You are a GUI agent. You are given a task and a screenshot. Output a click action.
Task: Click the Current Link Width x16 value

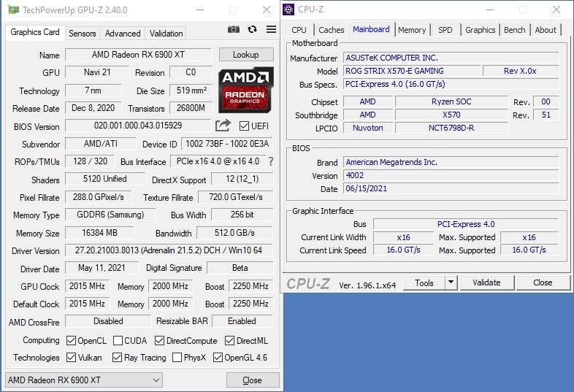[x=403, y=237]
